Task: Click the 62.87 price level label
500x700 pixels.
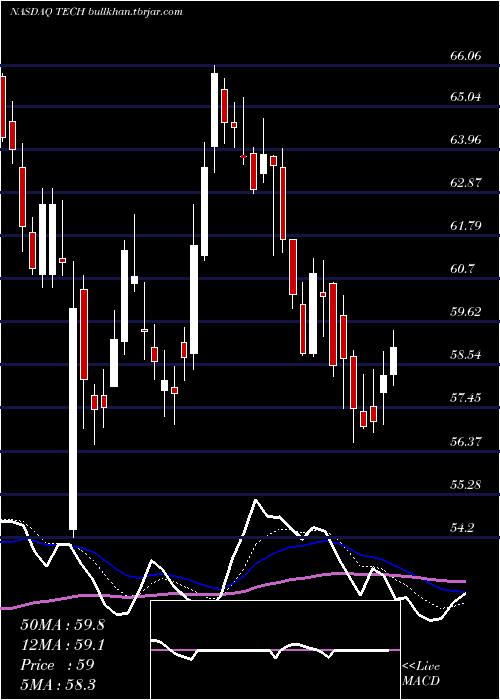Action: [466, 183]
